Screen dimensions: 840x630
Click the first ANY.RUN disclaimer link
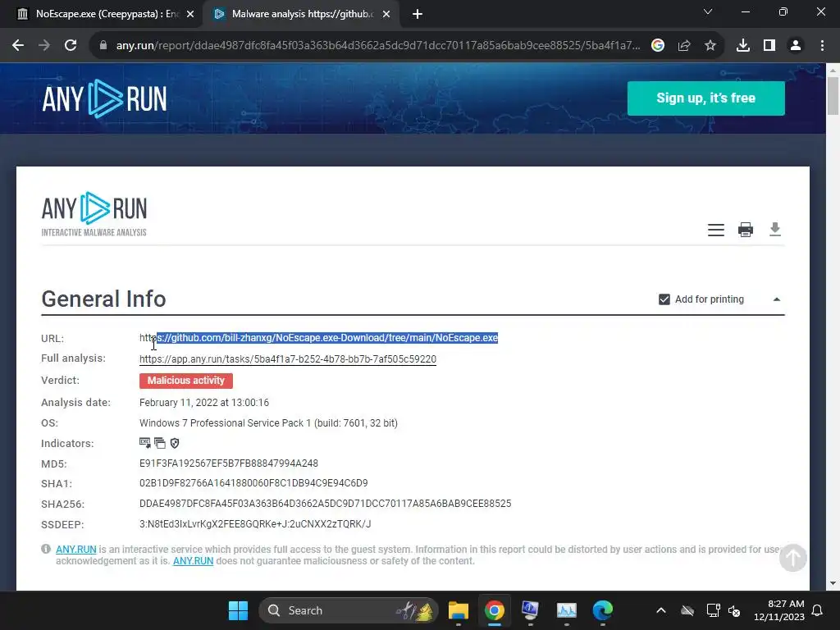(x=76, y=549)
